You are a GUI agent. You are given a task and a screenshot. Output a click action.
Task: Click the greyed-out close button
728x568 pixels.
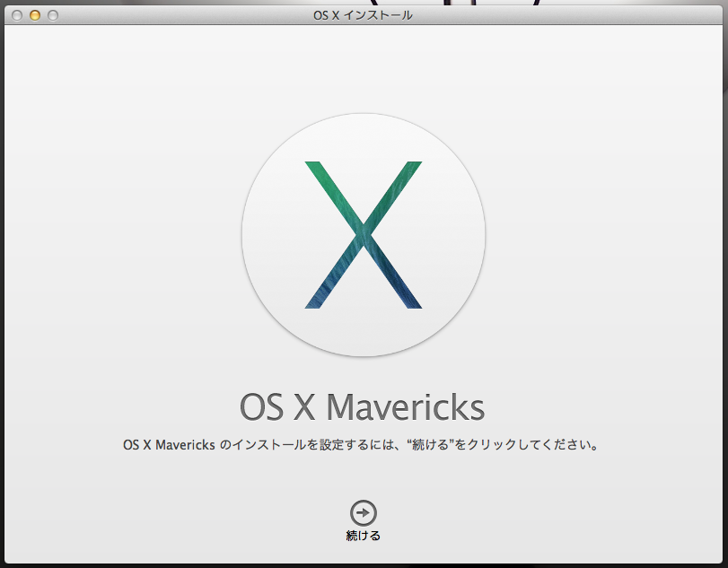(17, 15)
